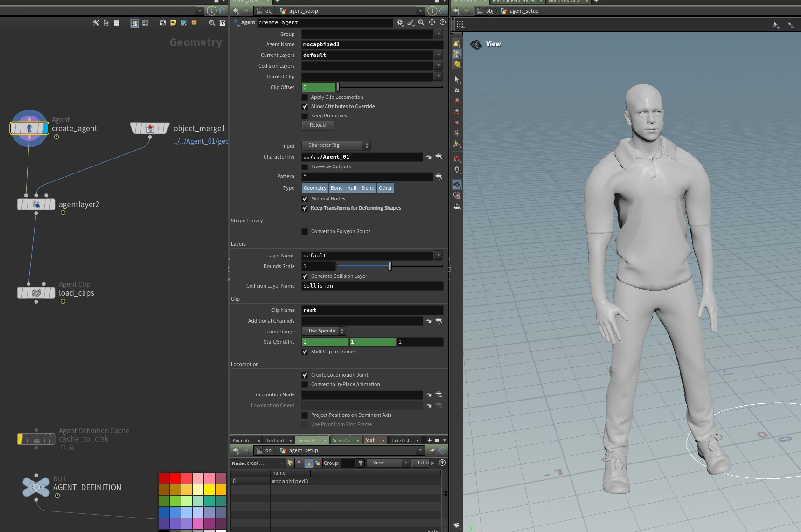Open node info icon in parameter header
Screen dimensions: 801x532
tap(432, 22)
